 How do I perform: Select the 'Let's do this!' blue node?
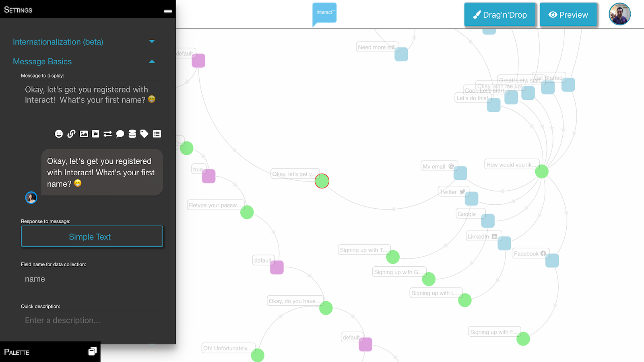tap(494, 105)
